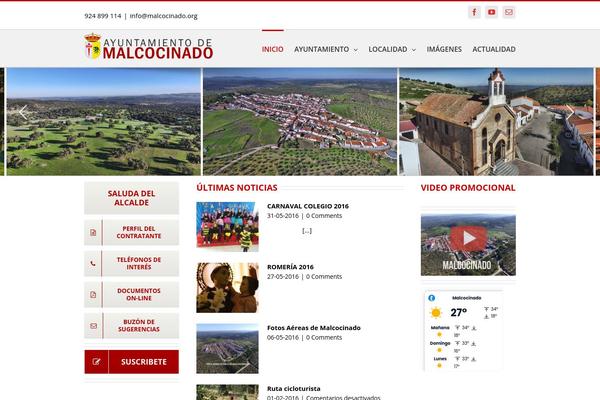Click the VIDEO PROMOCIONAL heading
Image resolution: width=600 pixels, height=400 pixels.
(468, 188)
